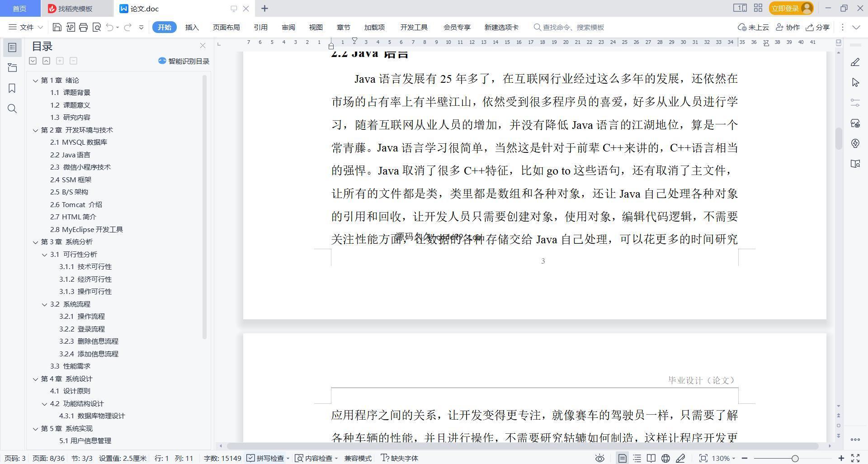Undo the last action

[x=109, y=27]
